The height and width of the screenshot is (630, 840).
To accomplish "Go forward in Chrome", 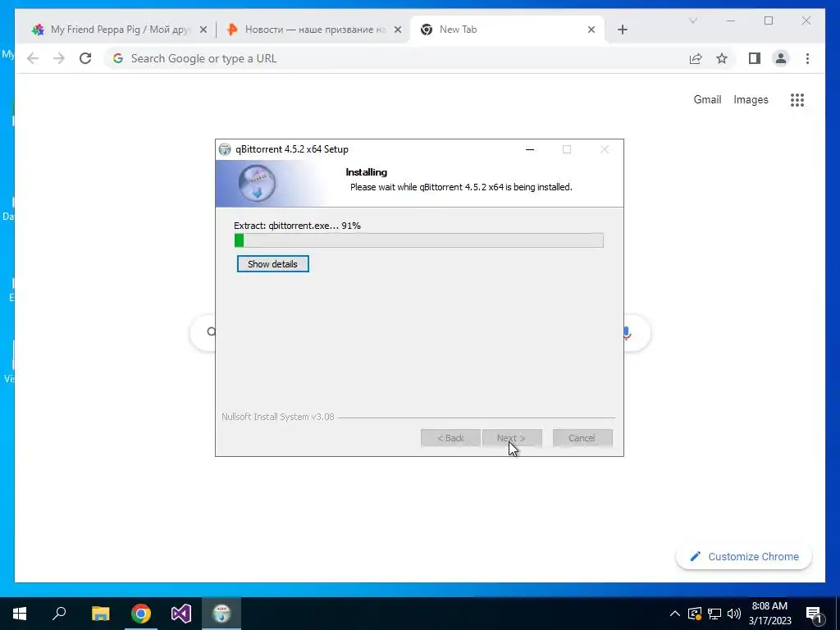I will pyautogui.click(x=59, y=58).
